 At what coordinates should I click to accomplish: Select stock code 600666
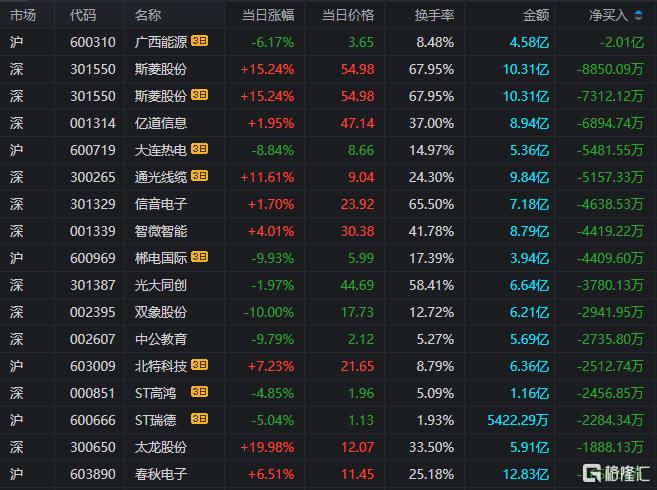click(93, 420)
